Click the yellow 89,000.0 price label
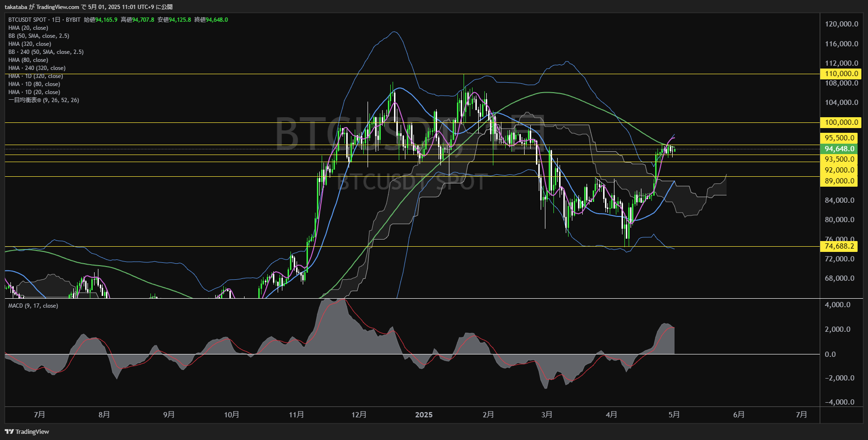 point(839,181)
